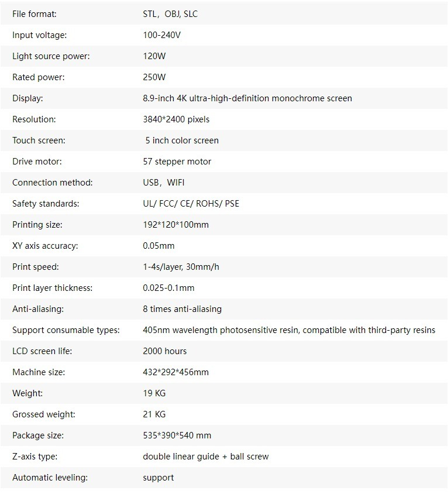Click the "File format:" label
Viewport: 448px width, 494px height.
(x=35, y=14)
